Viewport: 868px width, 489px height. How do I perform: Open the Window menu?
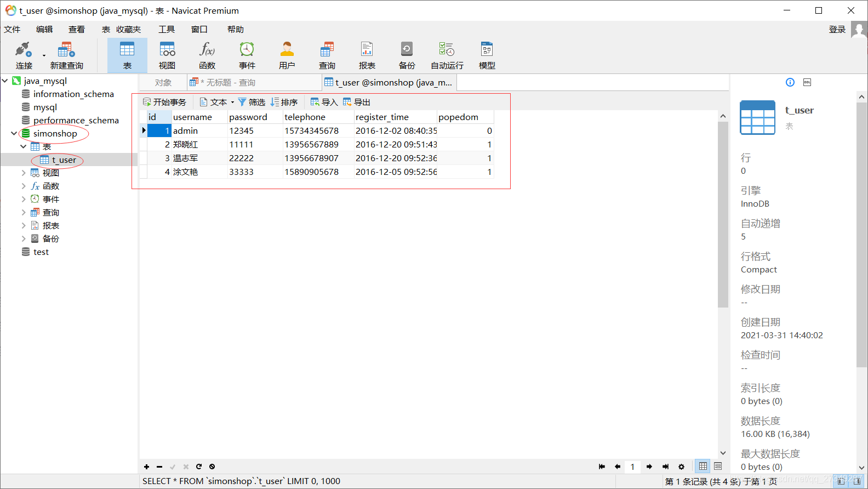[x=199, y=30]
